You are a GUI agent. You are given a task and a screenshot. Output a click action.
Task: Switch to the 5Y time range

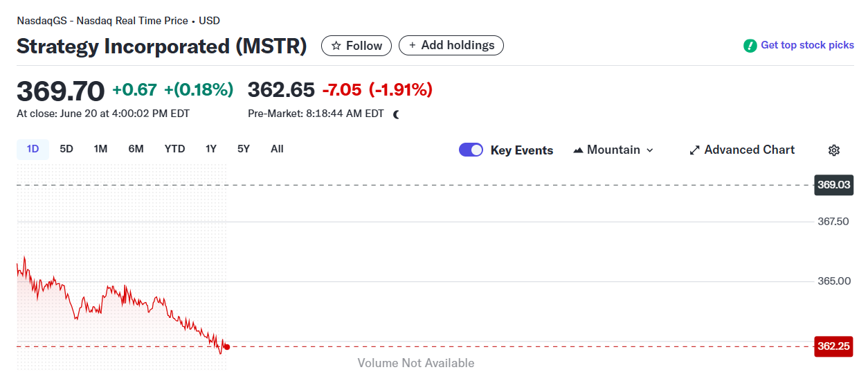(x=243, y=149)
